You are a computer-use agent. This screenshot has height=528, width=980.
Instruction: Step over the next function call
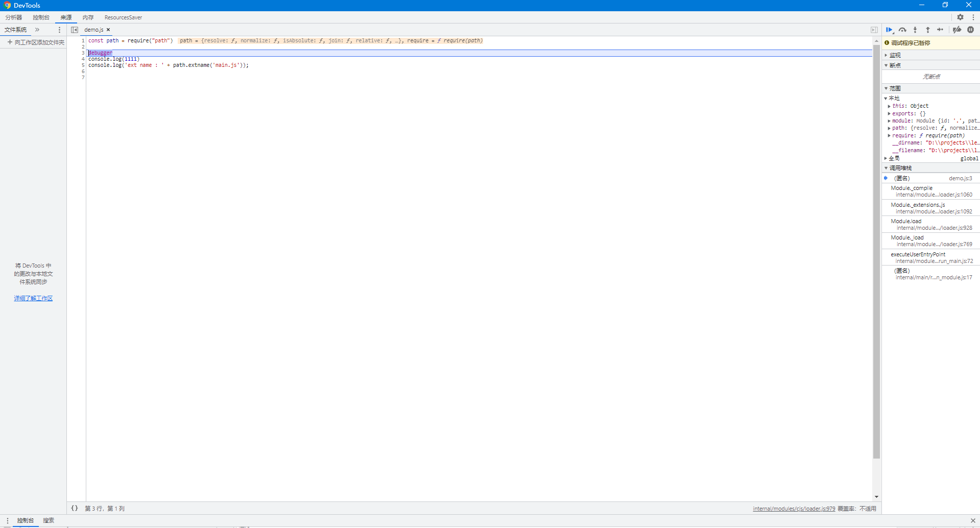point(902,30)
